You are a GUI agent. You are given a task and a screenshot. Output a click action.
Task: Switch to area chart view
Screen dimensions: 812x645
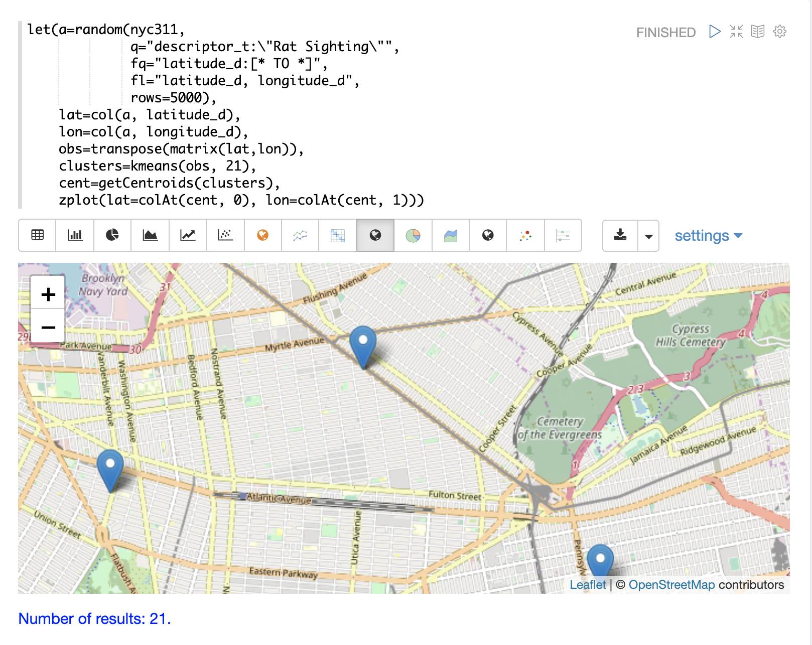150,235
